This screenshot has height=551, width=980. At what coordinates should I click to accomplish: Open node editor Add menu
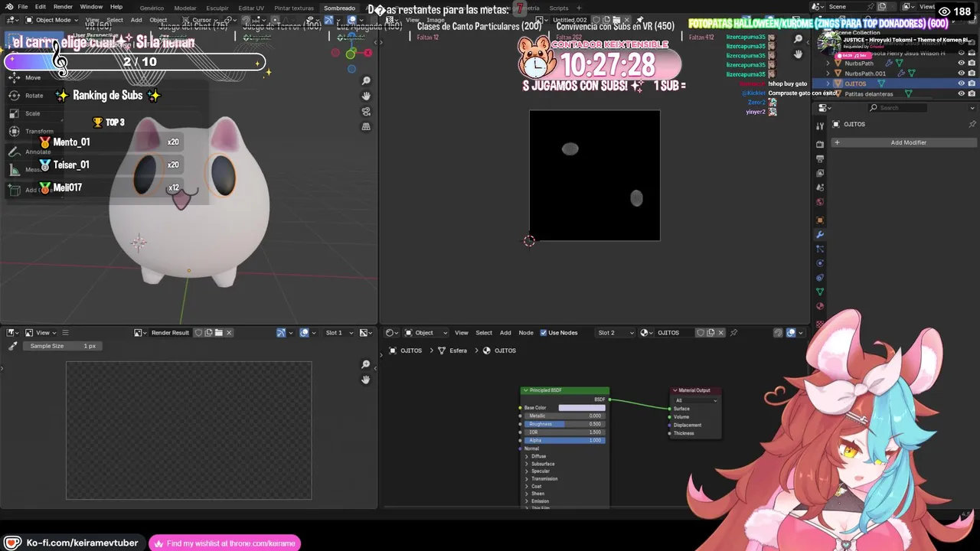tap(505, 333)
